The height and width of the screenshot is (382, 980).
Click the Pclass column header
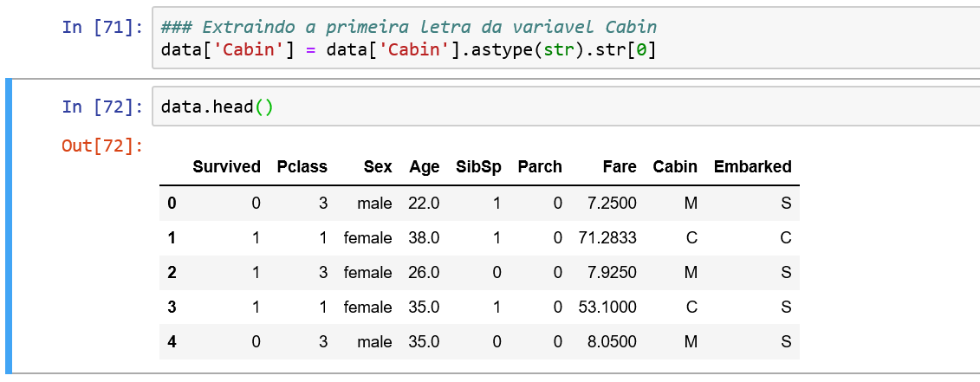[x=302, y=166]
